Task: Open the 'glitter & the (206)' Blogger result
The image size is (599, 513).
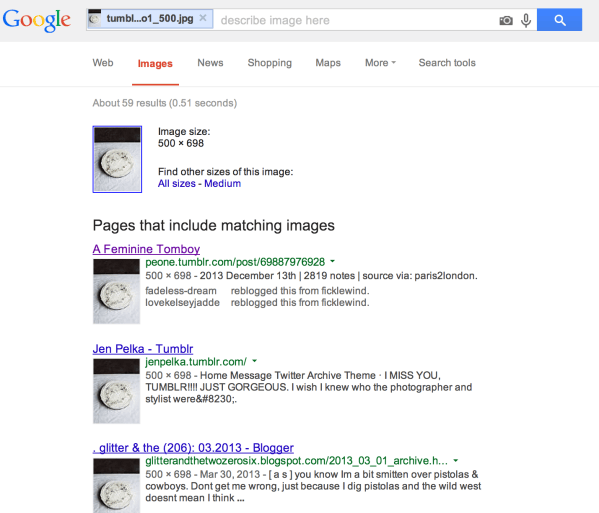Action: point(193,448)
